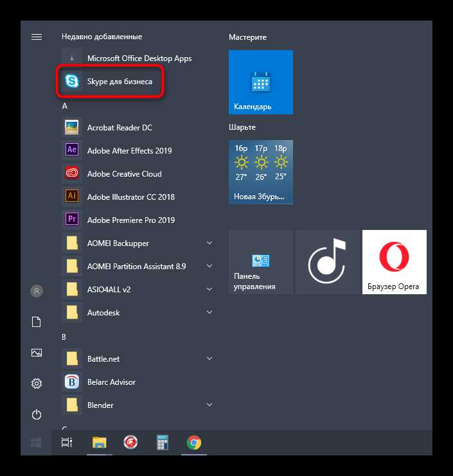Select the Battle.net label

[103, 359]
